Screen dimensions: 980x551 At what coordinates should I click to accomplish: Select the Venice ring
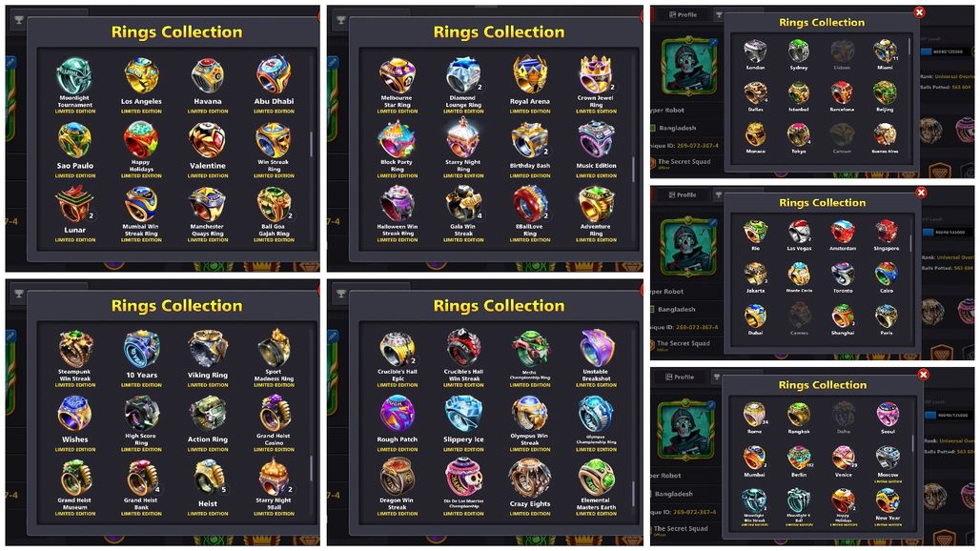pos(843,458)
